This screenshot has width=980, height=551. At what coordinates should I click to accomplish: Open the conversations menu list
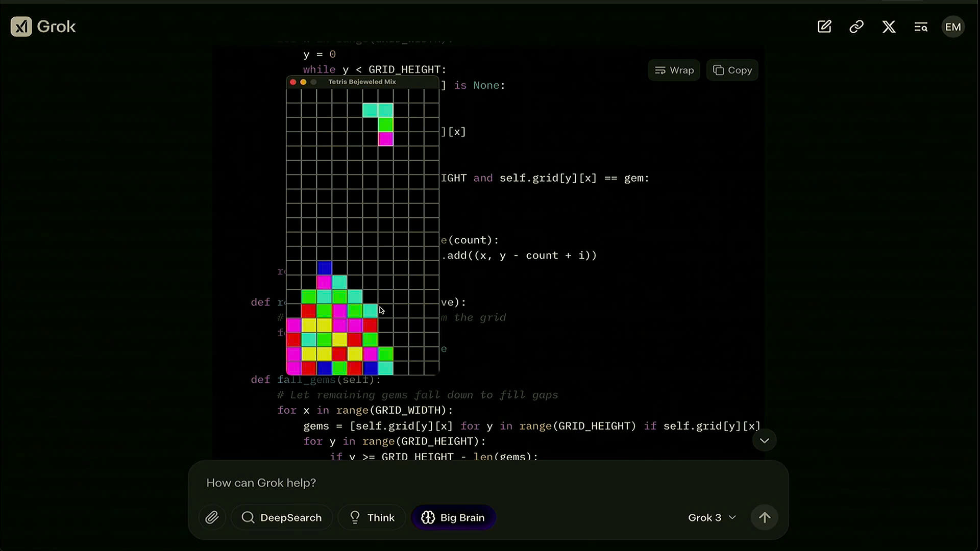click(x=921, y=26)
